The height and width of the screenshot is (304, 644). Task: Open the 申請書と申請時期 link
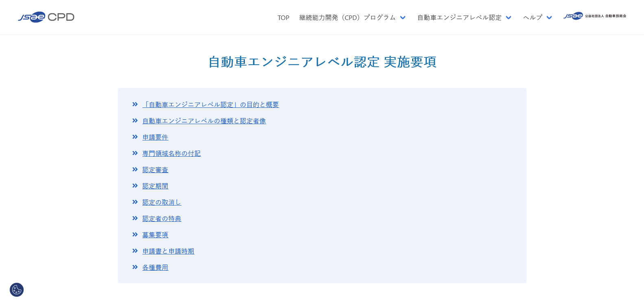168,251
